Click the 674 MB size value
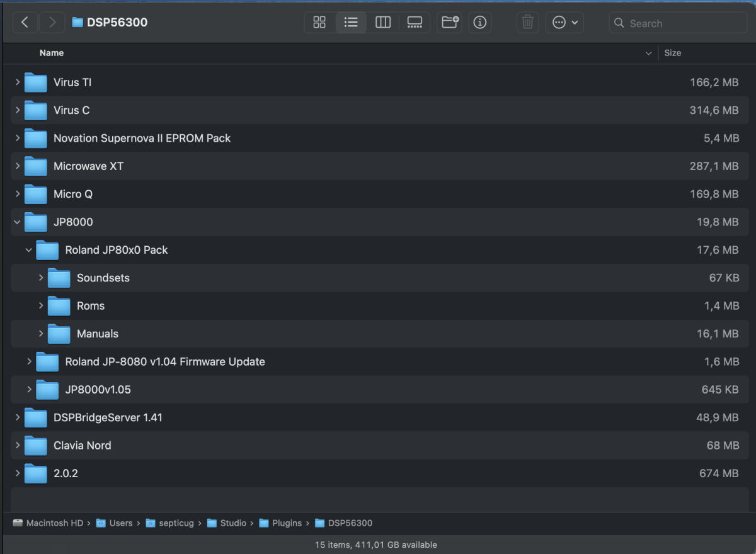 [719, 473]
